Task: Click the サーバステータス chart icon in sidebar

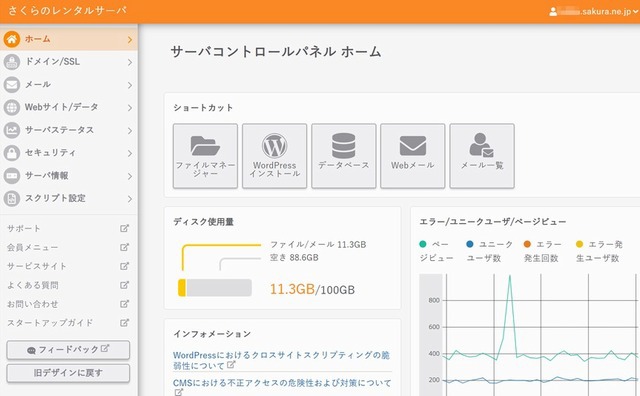Action: [12, 130]
